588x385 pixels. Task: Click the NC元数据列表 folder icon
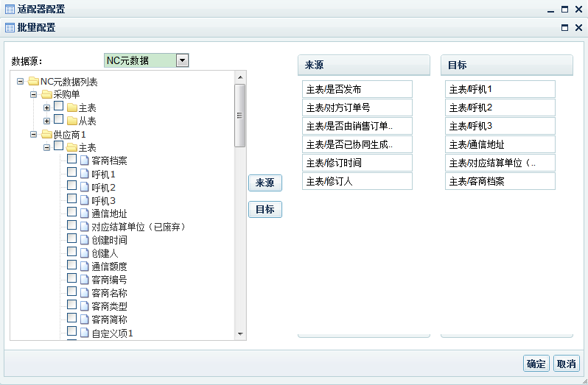click(33, 81)
